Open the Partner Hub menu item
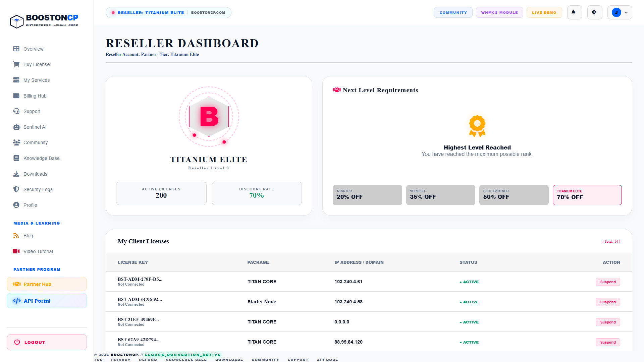This screenshot has width=644, height=362. (47, 284)
